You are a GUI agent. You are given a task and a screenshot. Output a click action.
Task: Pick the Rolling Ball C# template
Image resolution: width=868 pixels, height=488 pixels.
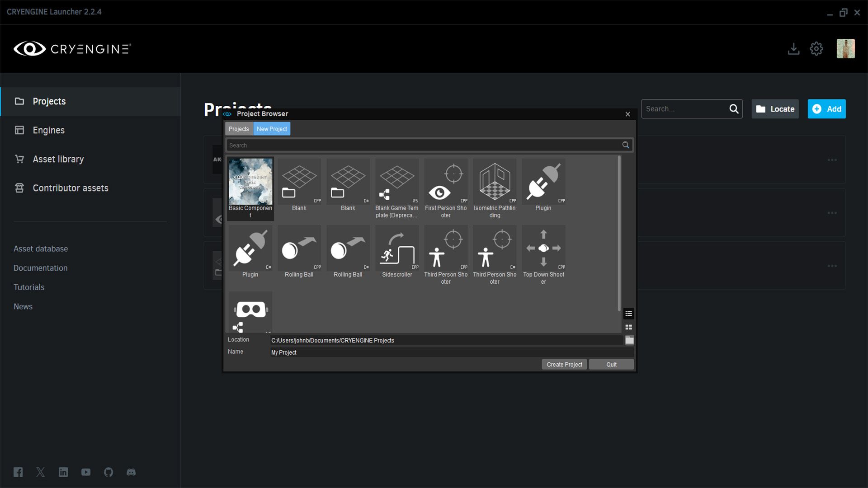click(348, 252)
